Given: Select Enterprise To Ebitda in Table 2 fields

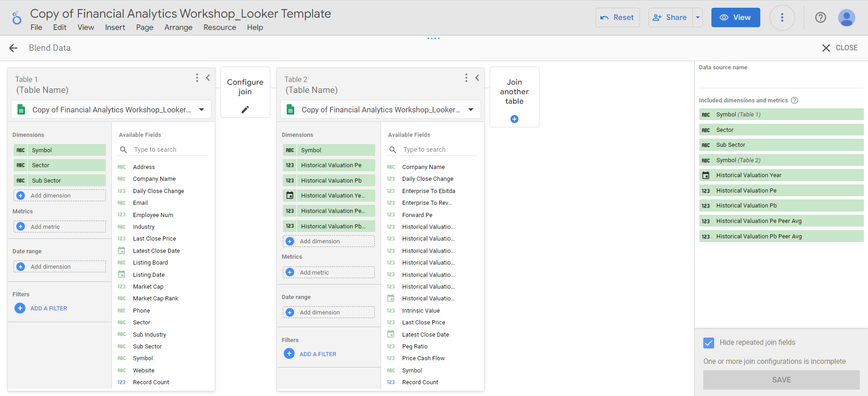Looking at the screenshot, I should (429, 191).
